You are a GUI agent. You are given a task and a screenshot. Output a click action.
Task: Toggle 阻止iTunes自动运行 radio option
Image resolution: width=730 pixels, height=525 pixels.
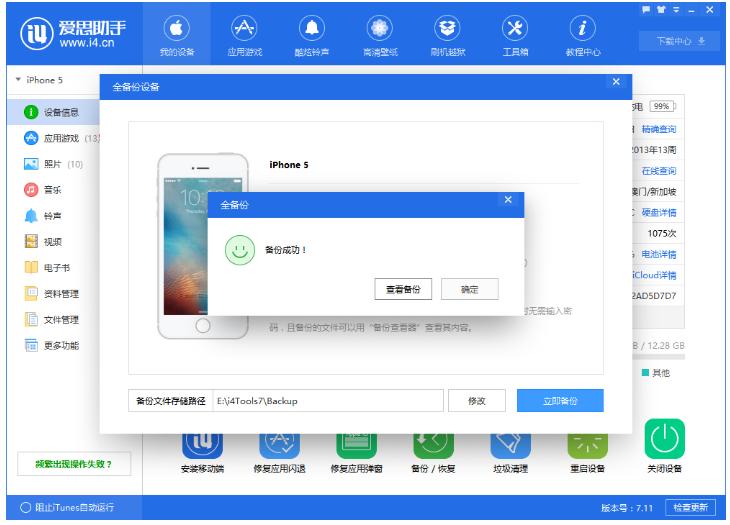(x=26, y=507)
